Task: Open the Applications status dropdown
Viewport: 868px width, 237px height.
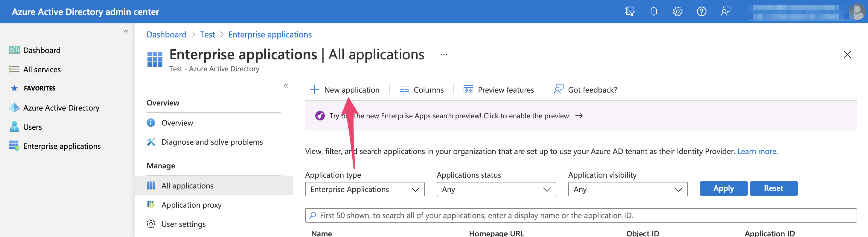Action: click(496, 189)
